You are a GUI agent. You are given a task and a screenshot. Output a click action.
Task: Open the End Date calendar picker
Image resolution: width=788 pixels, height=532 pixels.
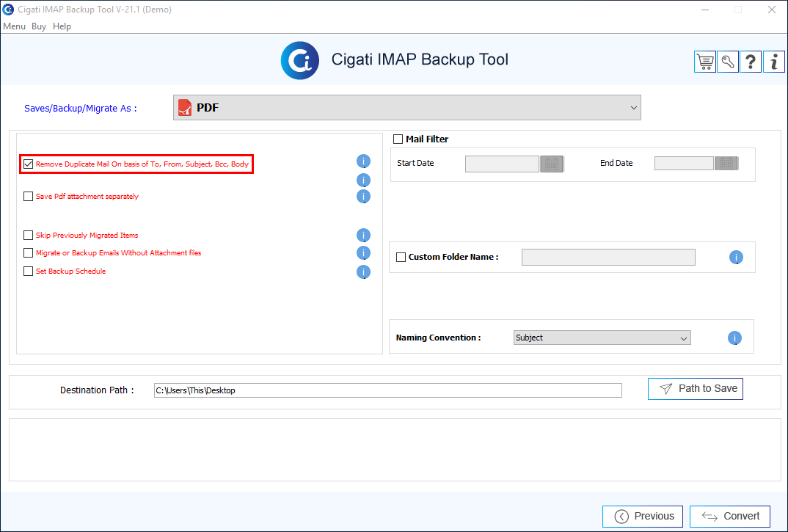tap(726, 164)
